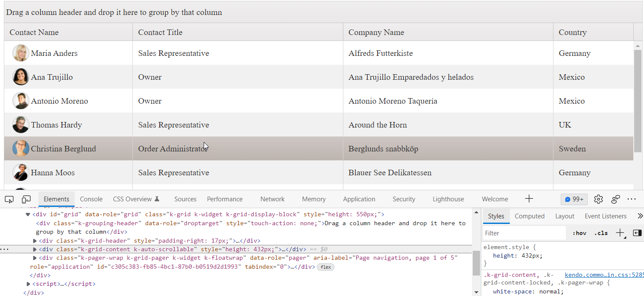Toggle device emulation mode icon
The image size is (644, 296).
click(26, 199)
